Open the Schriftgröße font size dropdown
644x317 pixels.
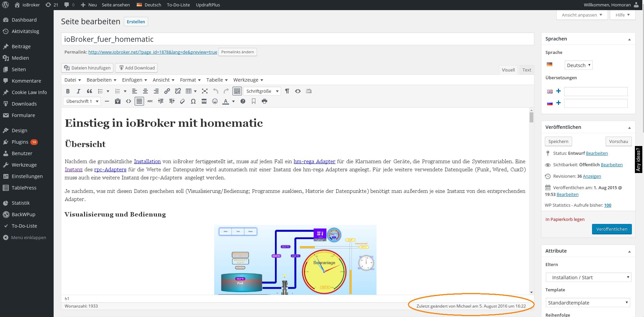coord(262,91)
